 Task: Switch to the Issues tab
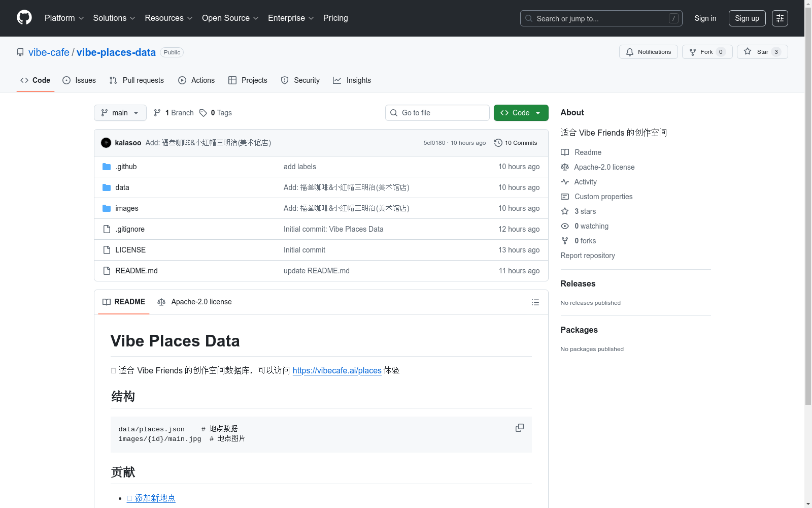[x=79, y=80]
